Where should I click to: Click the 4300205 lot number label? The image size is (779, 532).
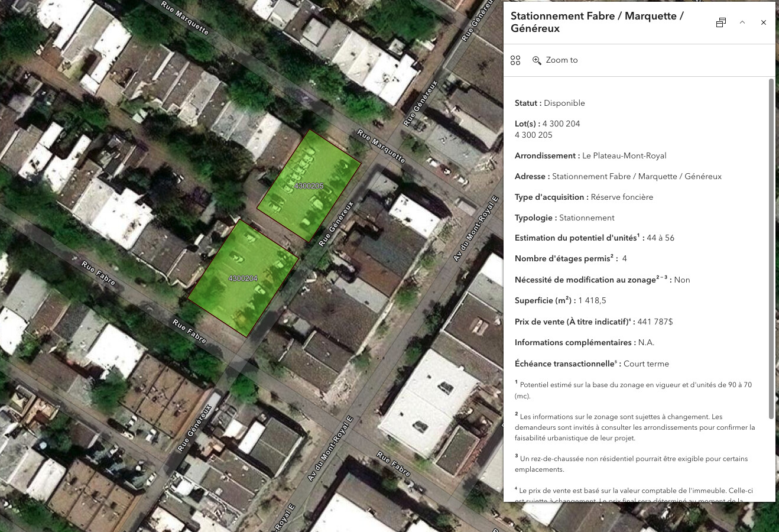point(309,186)
